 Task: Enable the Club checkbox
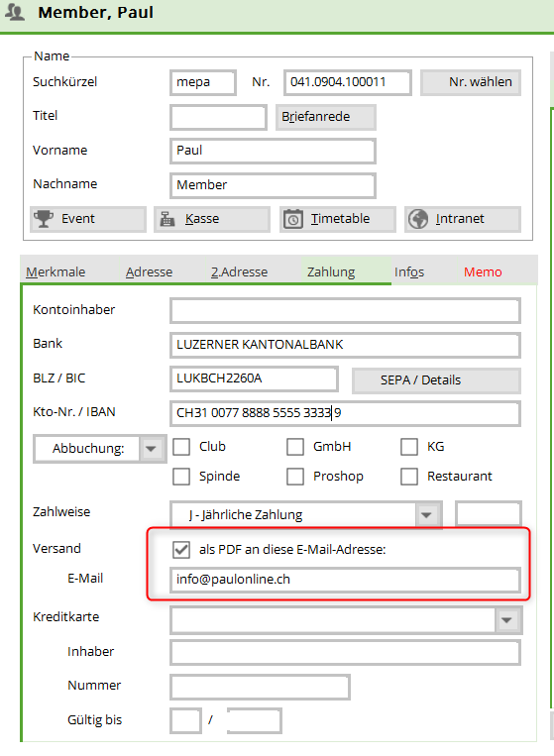coord(181,447)
